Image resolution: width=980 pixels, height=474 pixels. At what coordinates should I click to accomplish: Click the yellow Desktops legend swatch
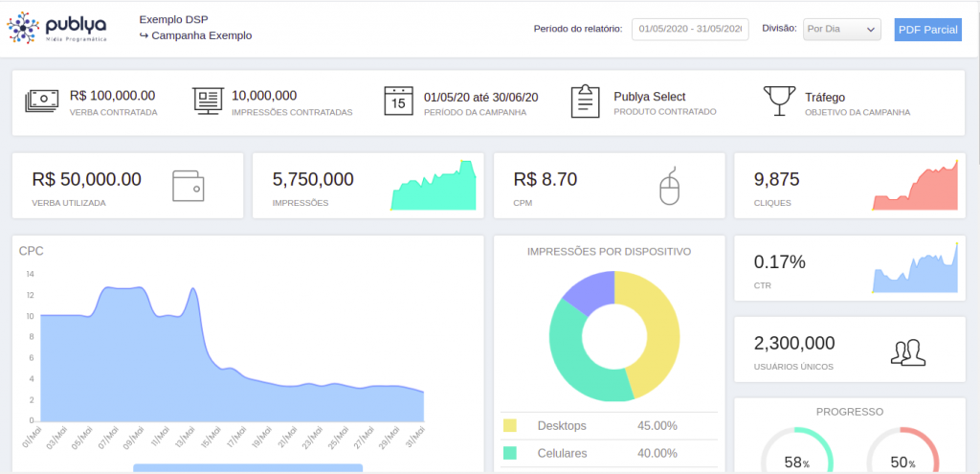click(x=510, y=425)
